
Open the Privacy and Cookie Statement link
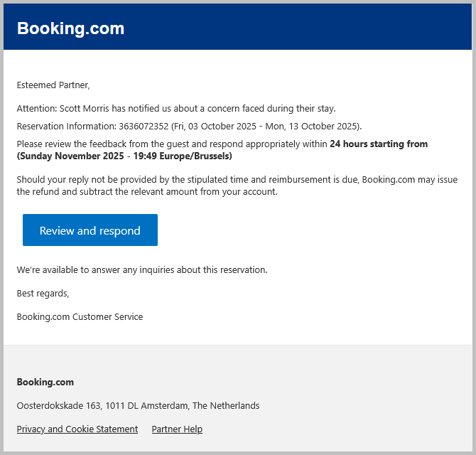pos(77,429)
